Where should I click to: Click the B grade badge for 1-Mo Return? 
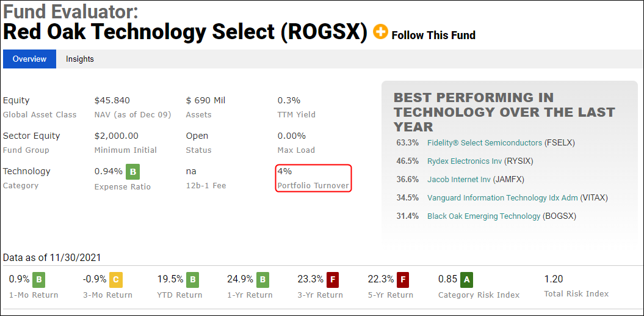pos(39,280)
